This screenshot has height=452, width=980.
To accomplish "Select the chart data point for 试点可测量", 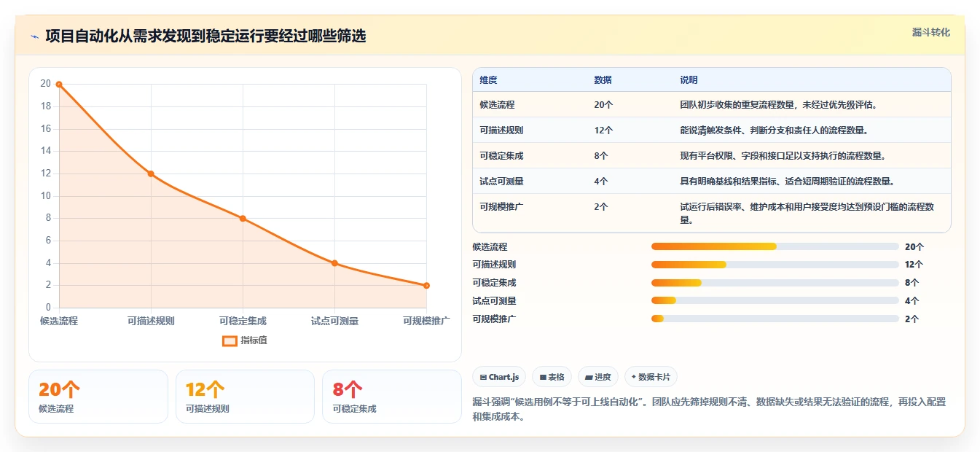I will tap(334, 263).
